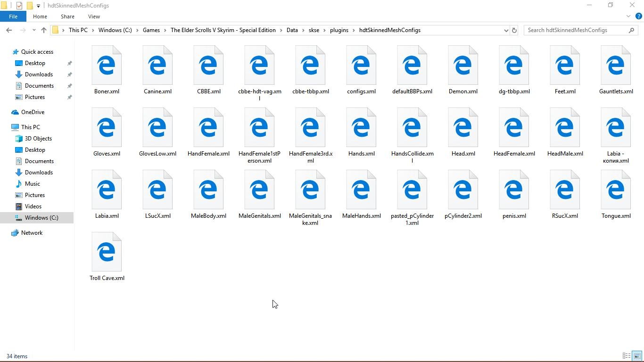Select the HeadMale.xml file icon
Viewport: 644px width, 362px height.
(565, 128)
